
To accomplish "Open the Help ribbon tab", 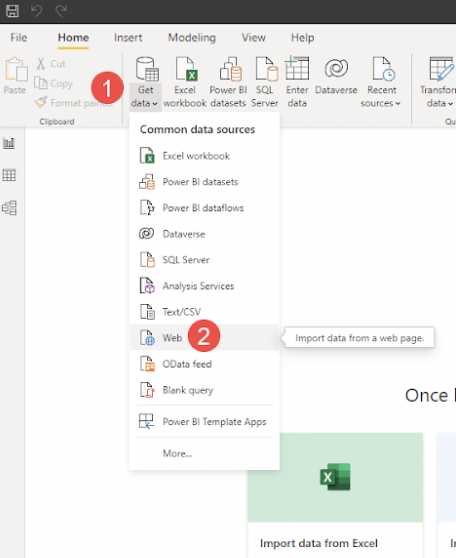I will coord(303,38).
